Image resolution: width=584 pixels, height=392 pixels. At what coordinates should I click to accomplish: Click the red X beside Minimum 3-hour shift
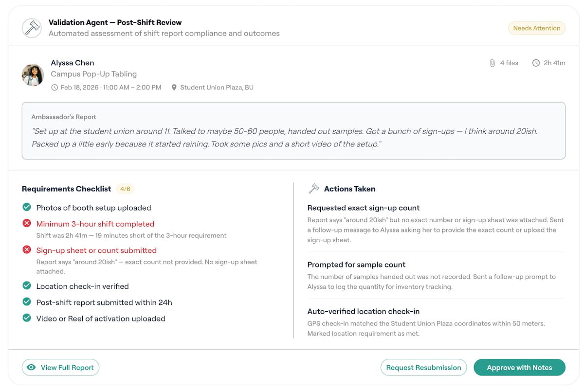point(27,223)
